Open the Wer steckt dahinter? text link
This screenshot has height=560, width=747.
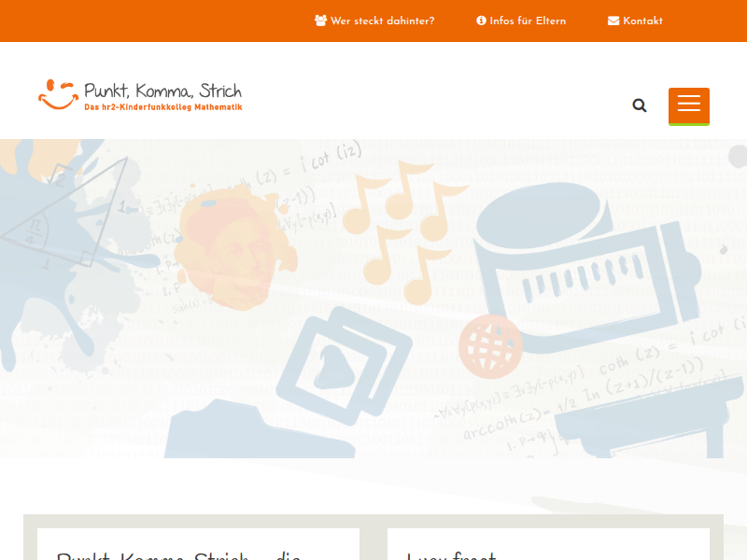coord(382,21)
